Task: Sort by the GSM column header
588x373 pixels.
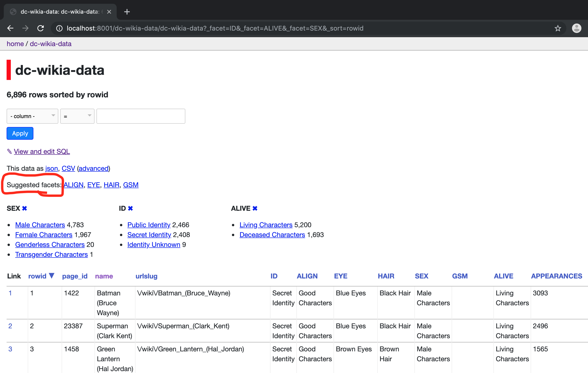Action: click(460, 276)
